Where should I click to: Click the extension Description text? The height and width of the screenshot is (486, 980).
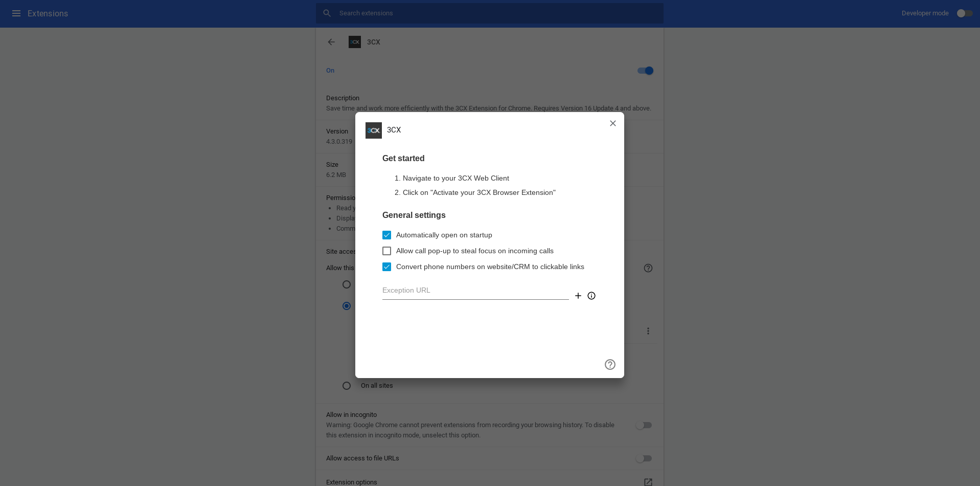pyautogui.click(x=489, y=108)
